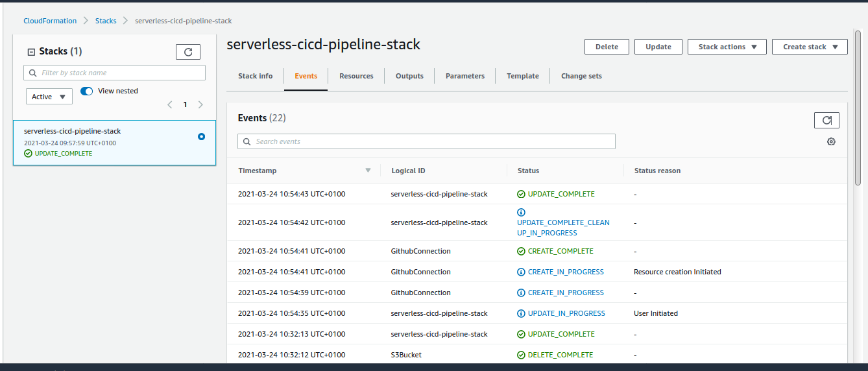Collapse the Stacks panel header icon

pyautogui.click(x=30, y=52)
